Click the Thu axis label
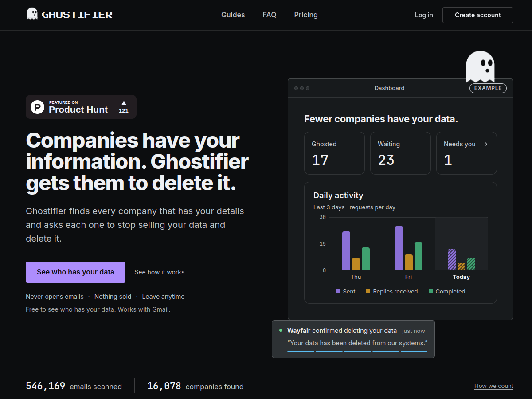532x399 pixels. pos(356,277)
